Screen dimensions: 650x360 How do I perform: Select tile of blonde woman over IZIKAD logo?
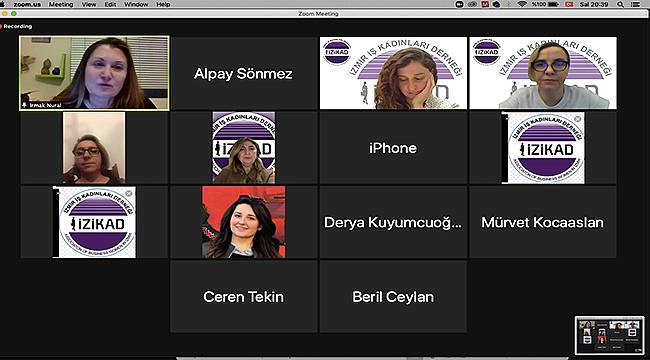[244, 148]
